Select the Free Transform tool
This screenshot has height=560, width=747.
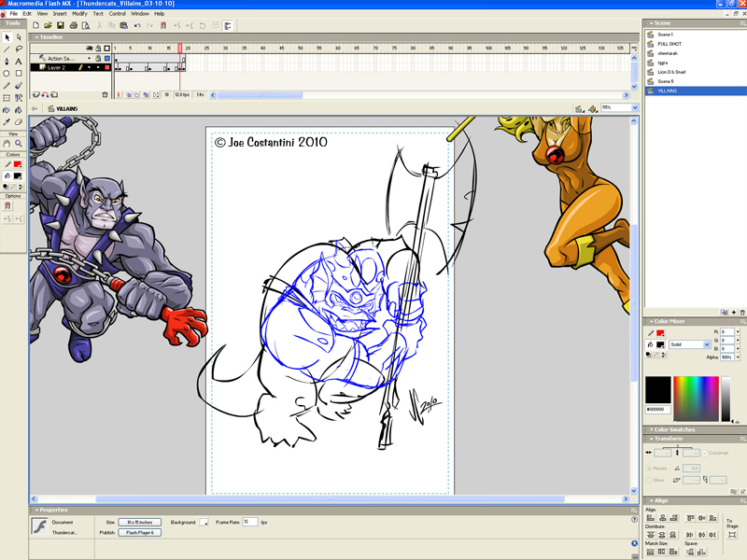7,98
